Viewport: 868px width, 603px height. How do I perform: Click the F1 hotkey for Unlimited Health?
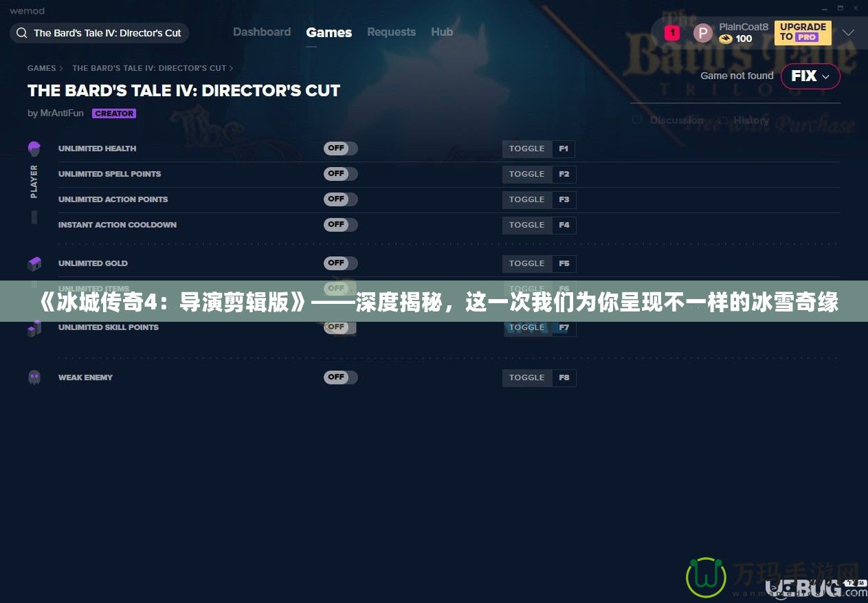click(564, 149)
